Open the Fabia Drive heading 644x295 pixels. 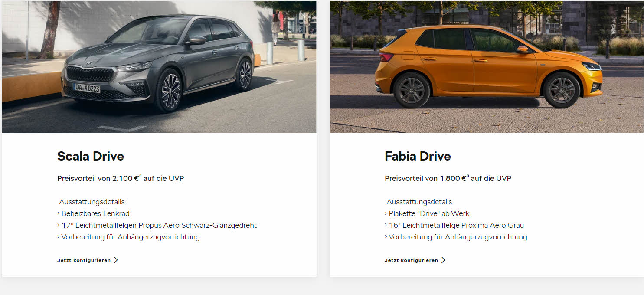coord(418,156)
